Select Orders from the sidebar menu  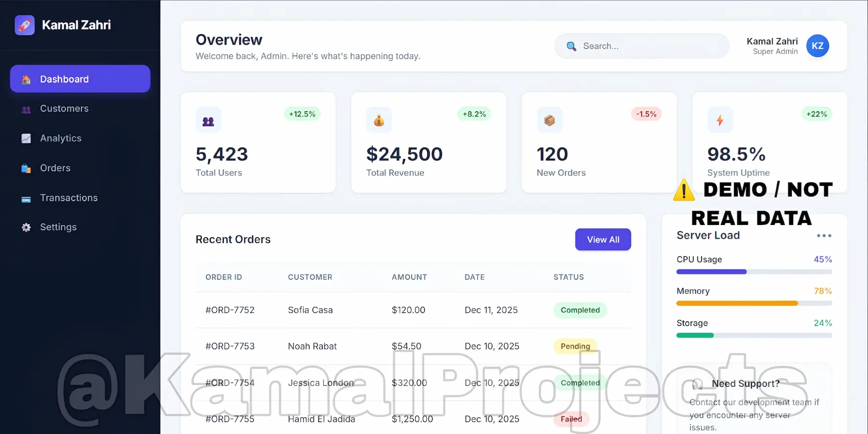pyautogui.click(x=55, y=168)
